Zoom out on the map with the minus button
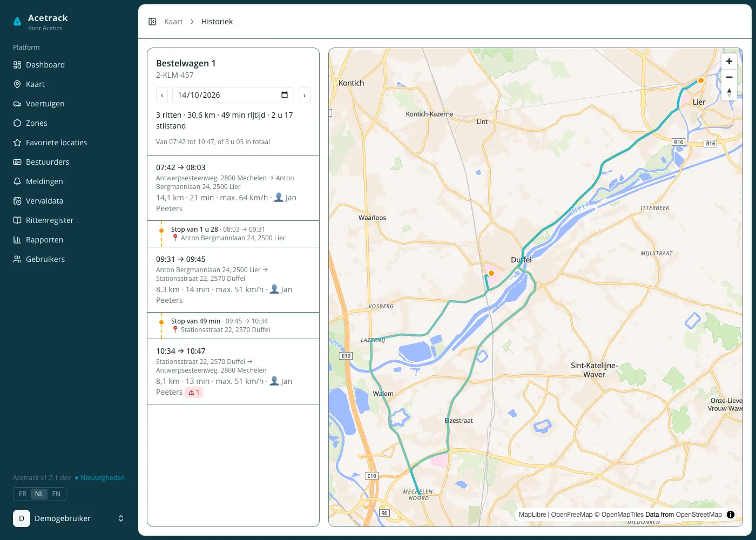756x540 pixels. [729, 77]
